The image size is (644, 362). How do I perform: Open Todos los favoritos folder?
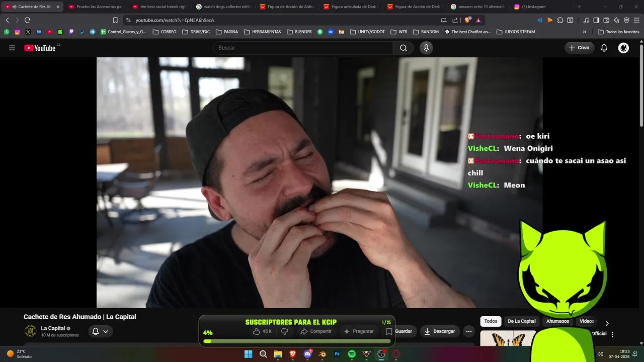[x=618, y=32]
